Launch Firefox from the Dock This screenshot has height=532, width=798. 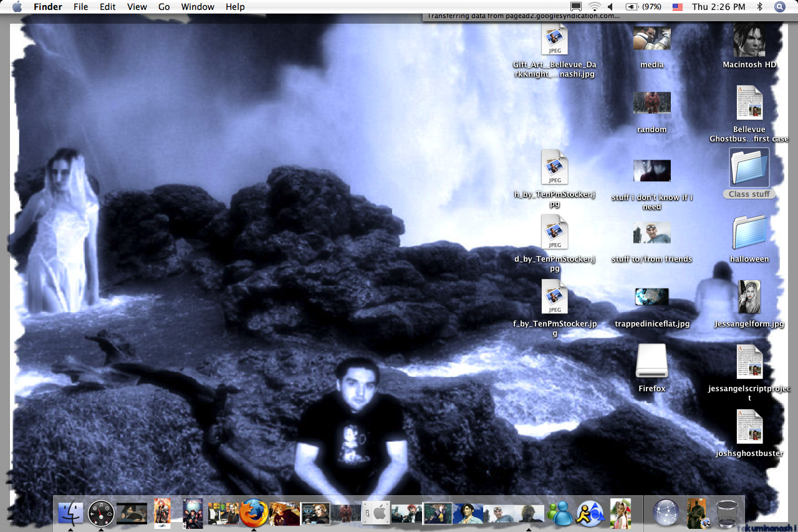coord(254,513)
